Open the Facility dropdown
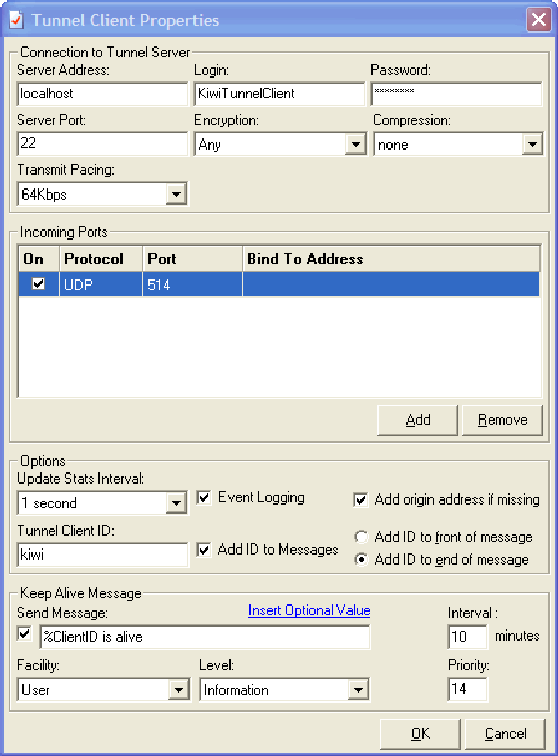 [179, 690]
